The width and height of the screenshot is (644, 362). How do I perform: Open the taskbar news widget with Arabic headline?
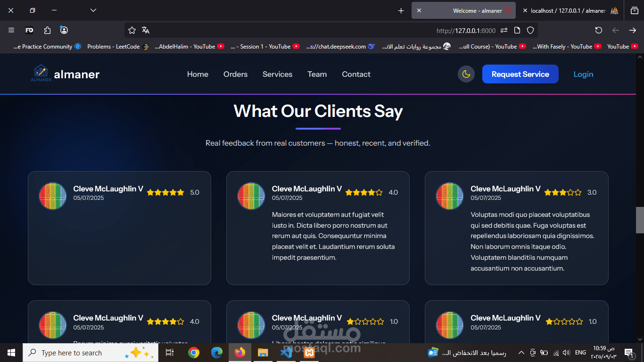pyautogui.click(x=467, y=353)
